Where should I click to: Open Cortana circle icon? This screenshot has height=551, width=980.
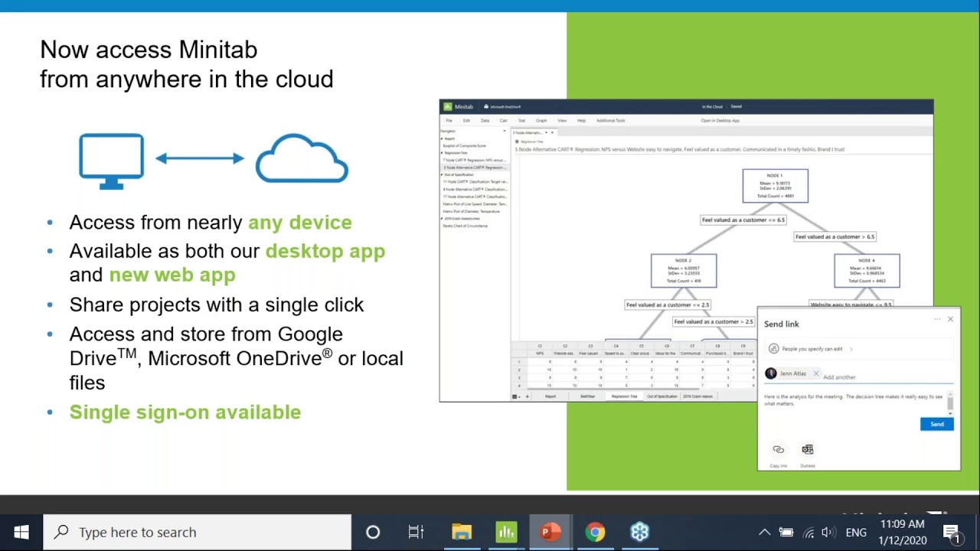[x=373, y=532]
